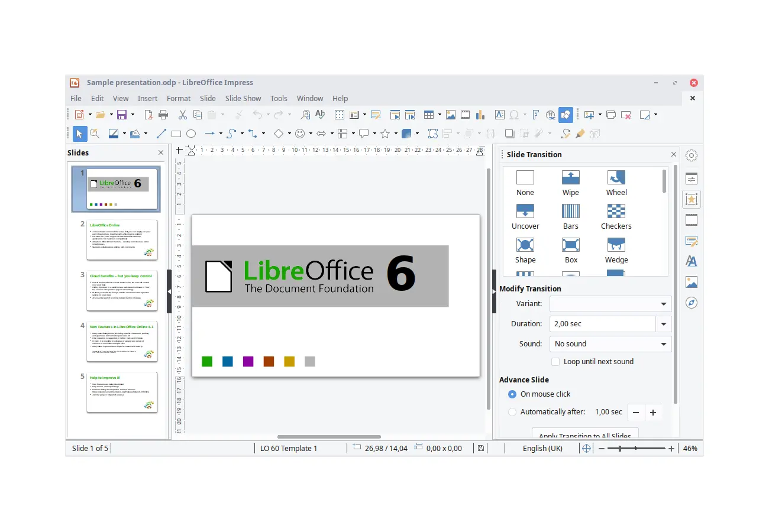Click the Insert Fontwork Text icon
Image resolution: width=769 pixels, height=532 pixels.
coord(535,115)
